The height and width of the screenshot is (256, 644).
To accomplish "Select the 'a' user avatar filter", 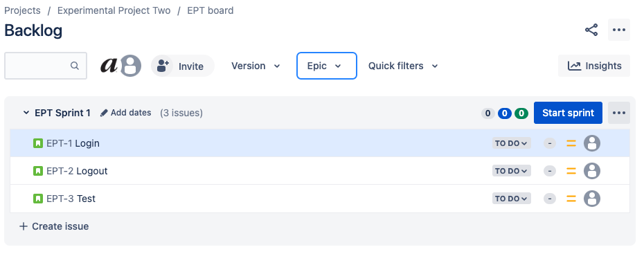I will pos(109,66).
